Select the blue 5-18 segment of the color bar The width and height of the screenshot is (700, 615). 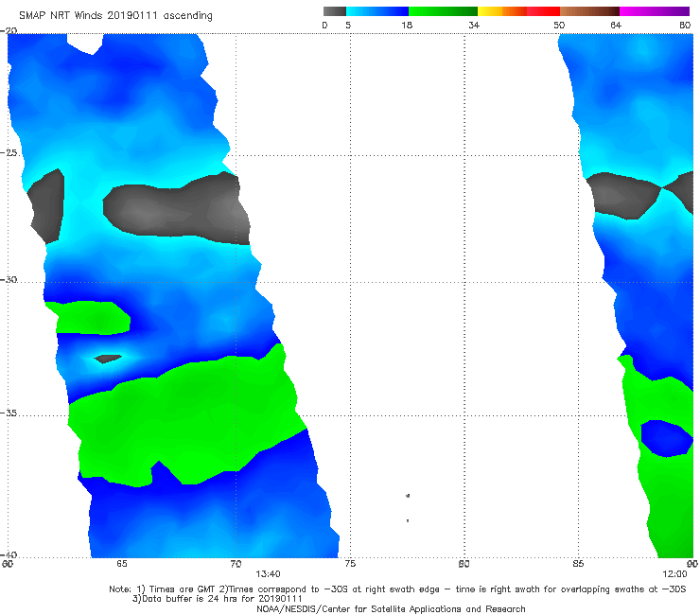tap(377, 11)
